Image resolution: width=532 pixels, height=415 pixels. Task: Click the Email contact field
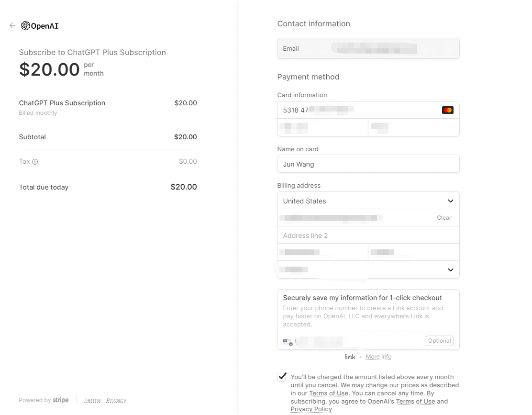(368, 49)
